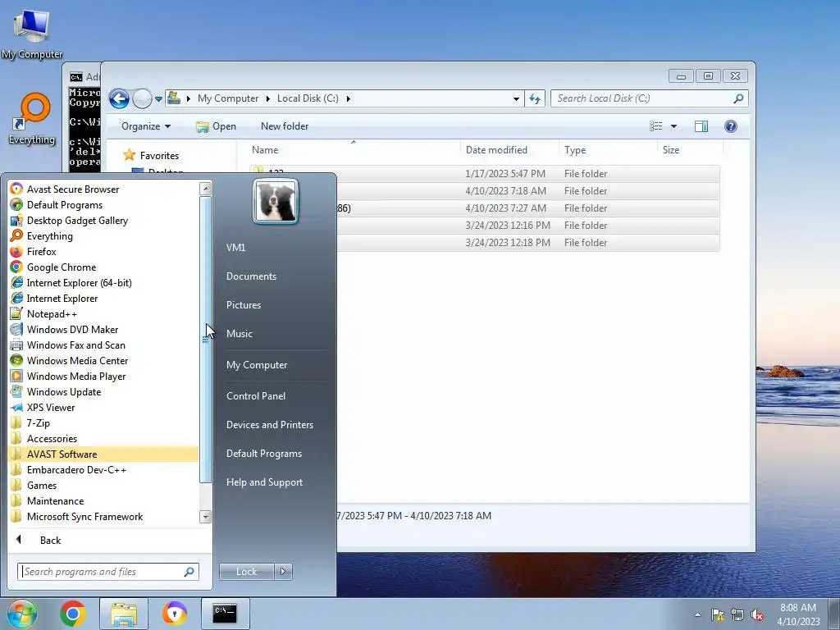Open Avast browser taskbar icon
Screen dimensions: 840x630
click(175, 614)
